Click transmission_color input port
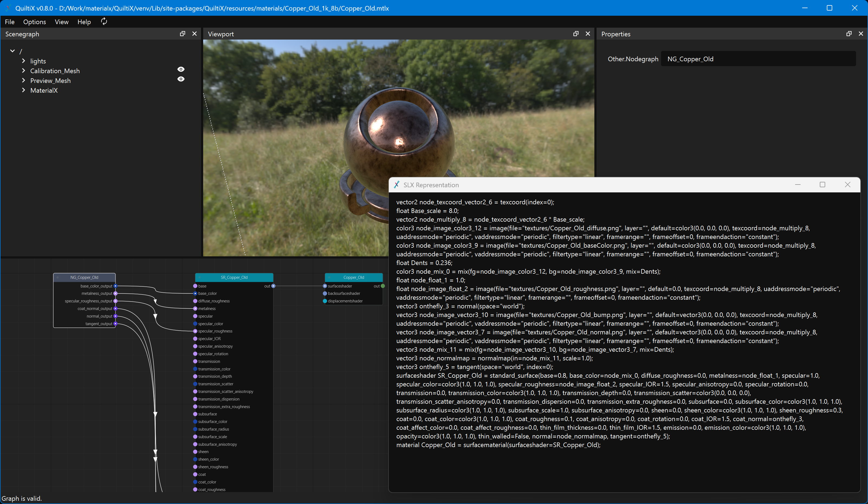 (x=195, y=369)
